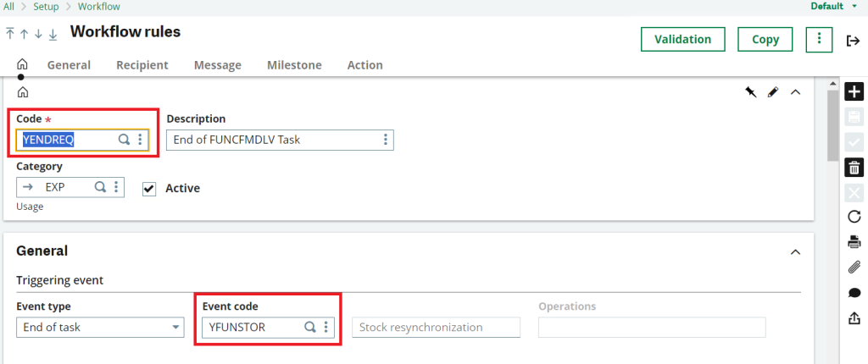This screenshot has width=868, height=364.
Task: Click the Validation button
Action: coord(682,39)
